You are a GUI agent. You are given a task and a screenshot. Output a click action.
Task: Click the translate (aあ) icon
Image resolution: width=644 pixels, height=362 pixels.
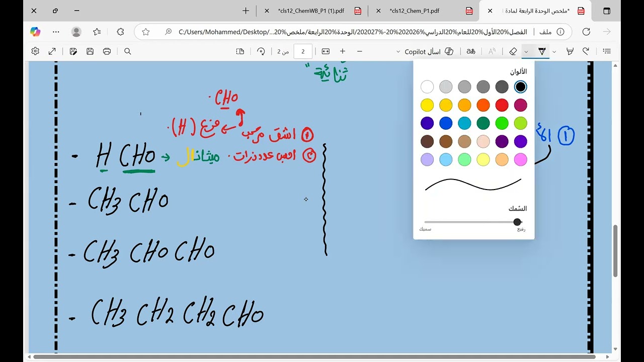click(471, 51)
